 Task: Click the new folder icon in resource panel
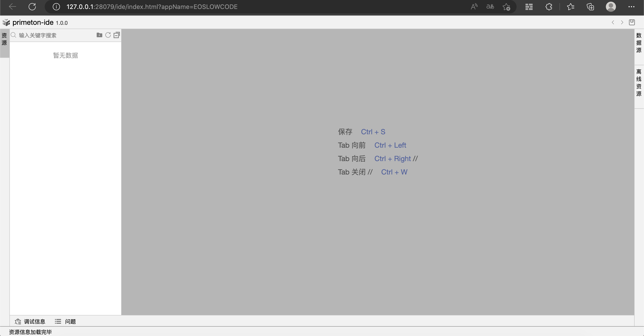point(99,35)
